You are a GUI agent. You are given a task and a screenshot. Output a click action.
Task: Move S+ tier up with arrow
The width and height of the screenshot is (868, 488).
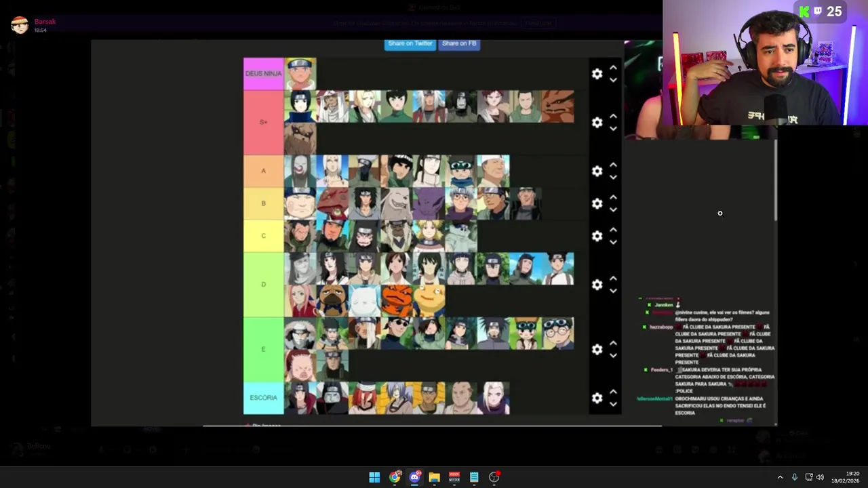[x=613, y=117]
